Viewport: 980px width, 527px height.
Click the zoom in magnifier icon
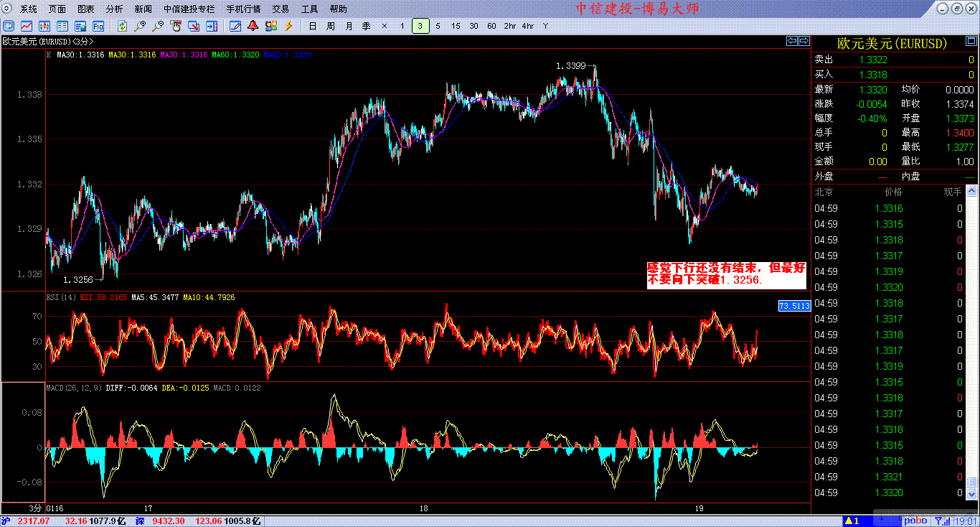(141, 27)
